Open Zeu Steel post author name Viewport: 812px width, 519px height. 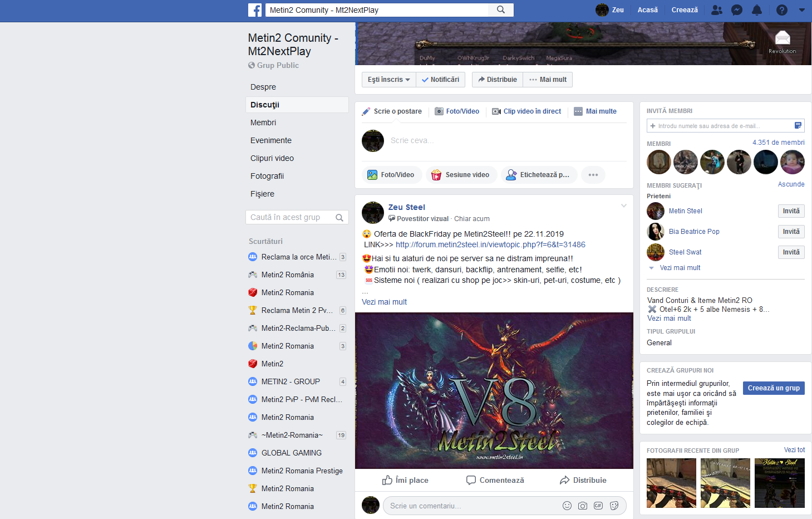(x=407, y=207)
